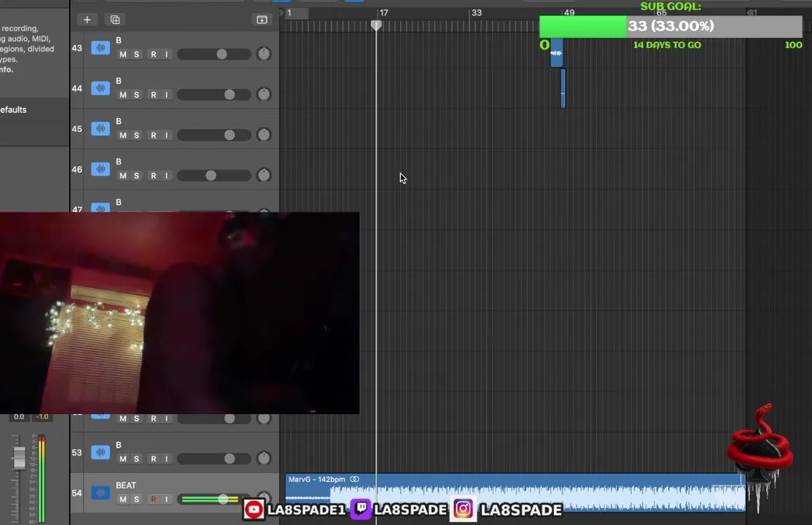Select the small audio region on track 44
Viewport: 812px width, 525px height.
point(563,88)
